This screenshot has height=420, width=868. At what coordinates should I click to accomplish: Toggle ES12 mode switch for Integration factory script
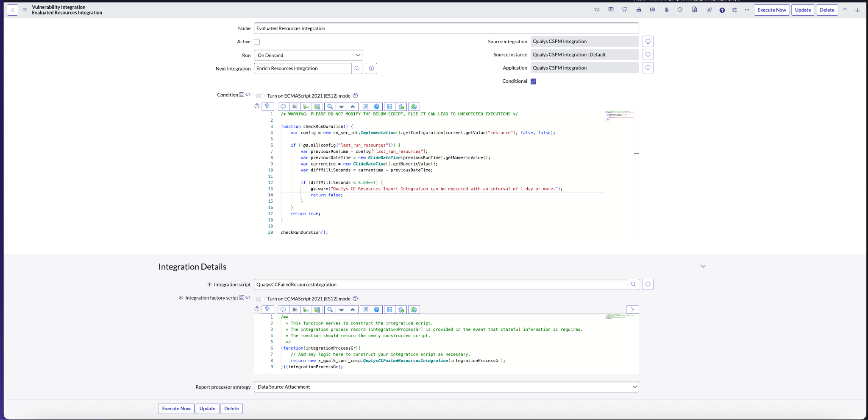coord(260,299)
